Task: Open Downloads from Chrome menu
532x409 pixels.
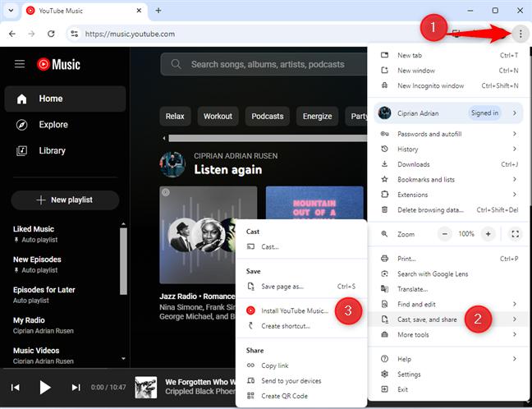Action: [x=448, y=164]
